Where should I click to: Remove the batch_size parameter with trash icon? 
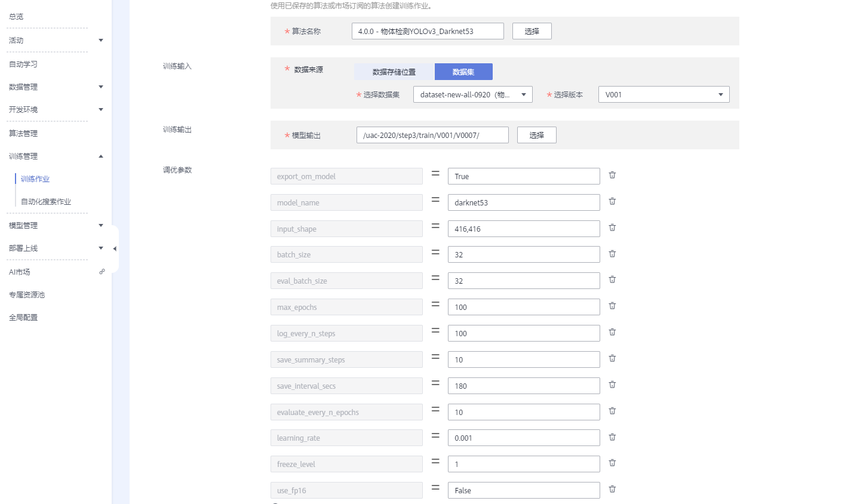[612, 254]
